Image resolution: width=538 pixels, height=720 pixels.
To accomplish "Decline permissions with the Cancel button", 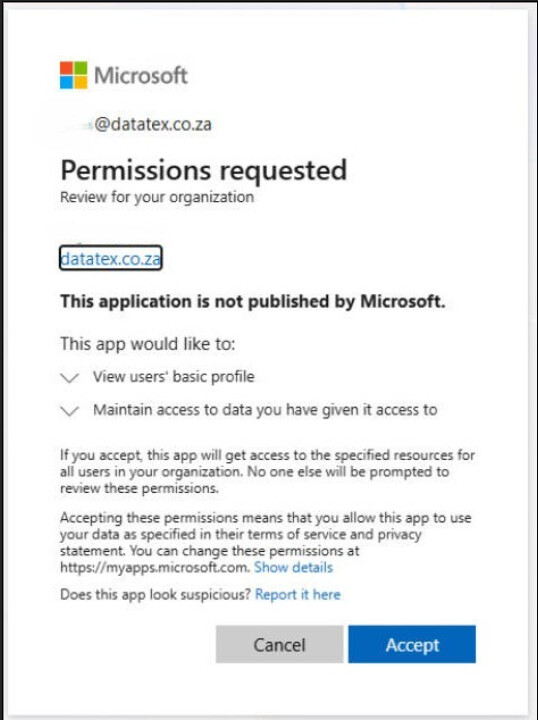I will coord(279,644).
